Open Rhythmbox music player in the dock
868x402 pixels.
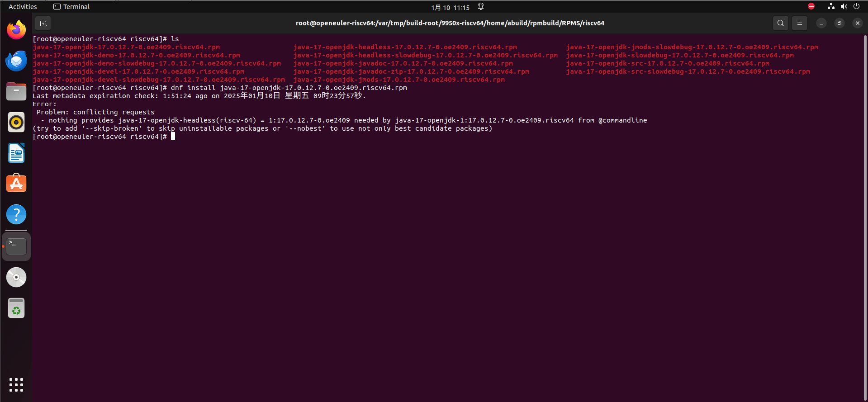[16, 122]
